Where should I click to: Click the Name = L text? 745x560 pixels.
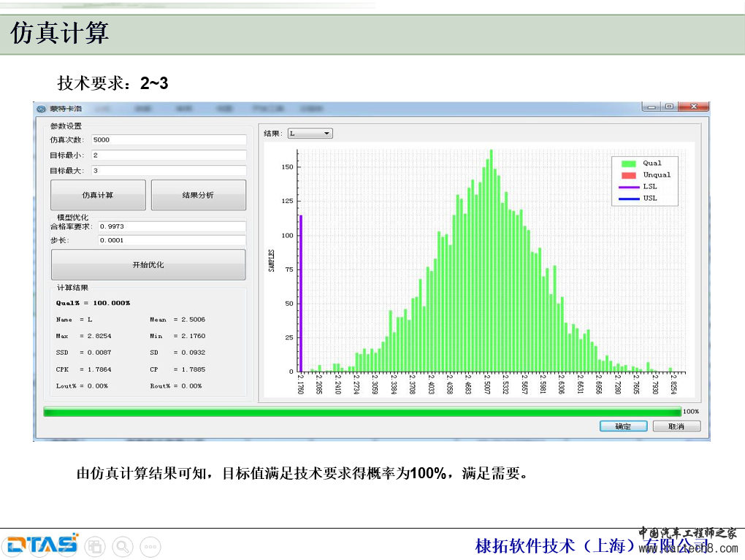click(x=74, y=320)
